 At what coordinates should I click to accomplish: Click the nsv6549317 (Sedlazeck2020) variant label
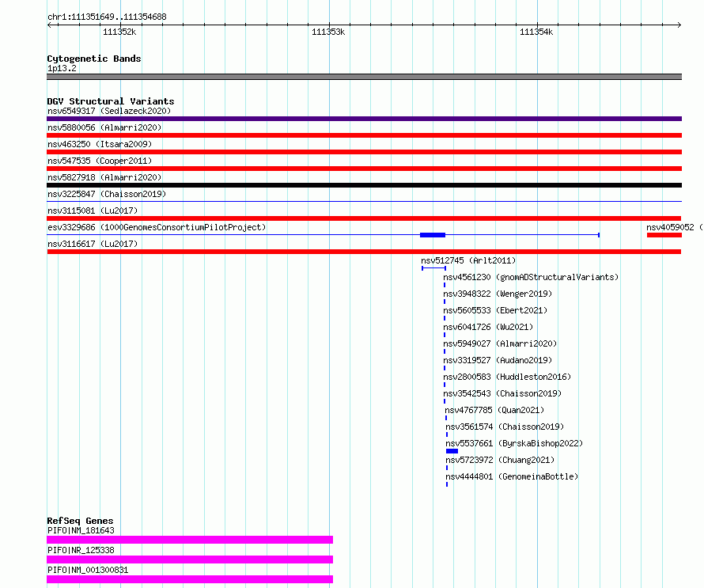tap(109, 111)
